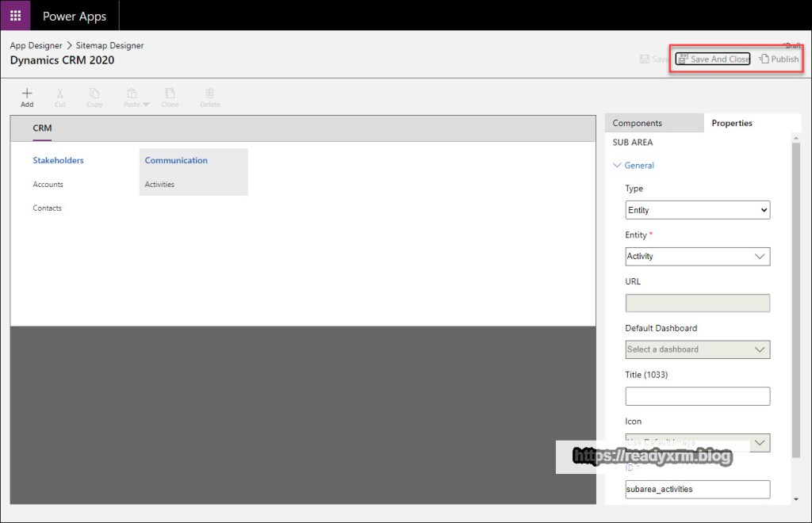This screenshot has width=812, height=523.
Task: Select the Properties tab
Action: point(732,123)
